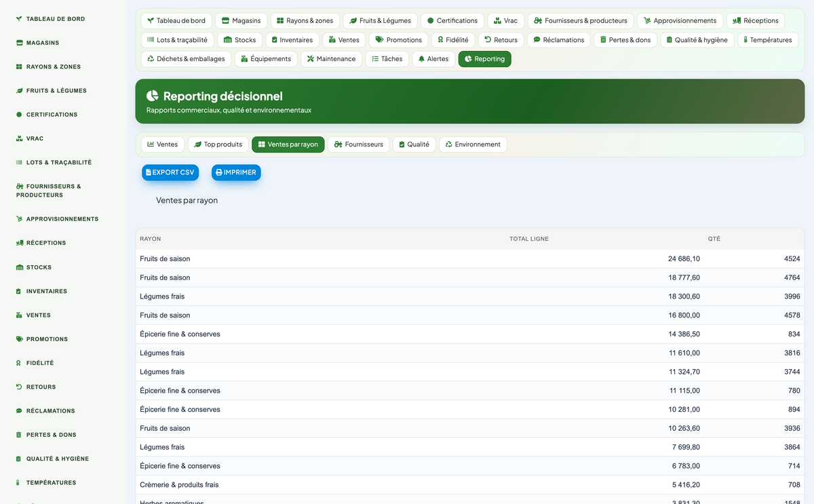Click the Tableau de bord sidebar seedling icon

19,19
